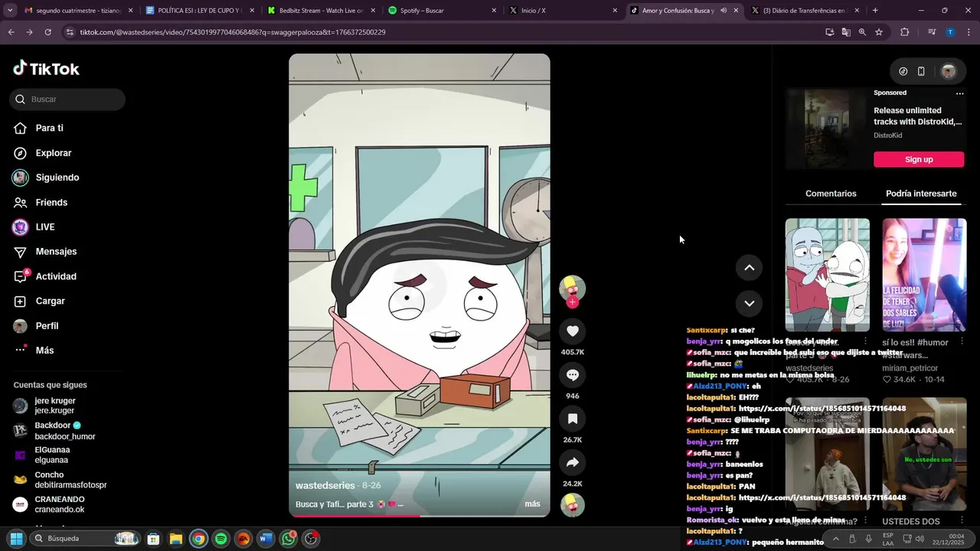Open Chrome media controls icon
This screenshot has height=551, width=980.
(x=932, y=32)
